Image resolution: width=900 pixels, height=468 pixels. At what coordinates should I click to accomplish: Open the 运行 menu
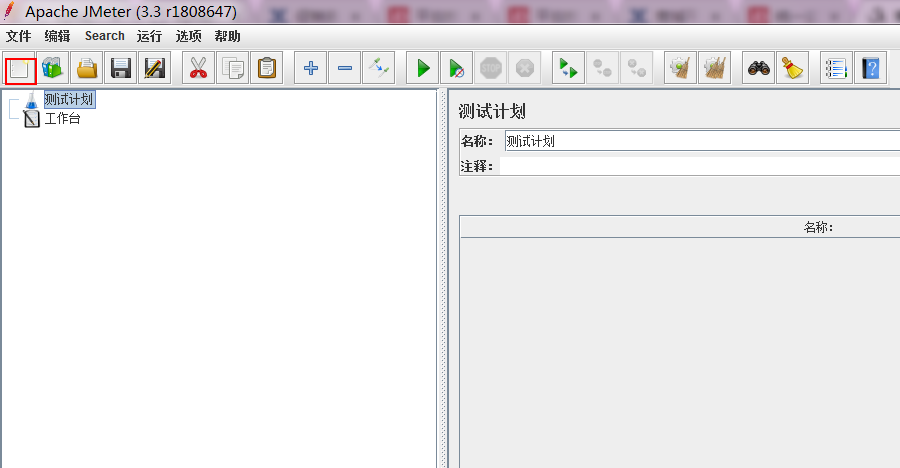point(149,36)
